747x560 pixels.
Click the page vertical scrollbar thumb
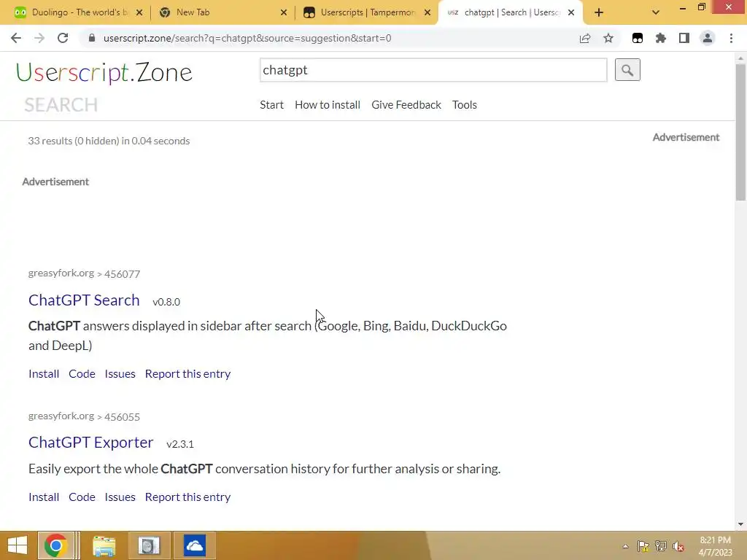[740, 132]
